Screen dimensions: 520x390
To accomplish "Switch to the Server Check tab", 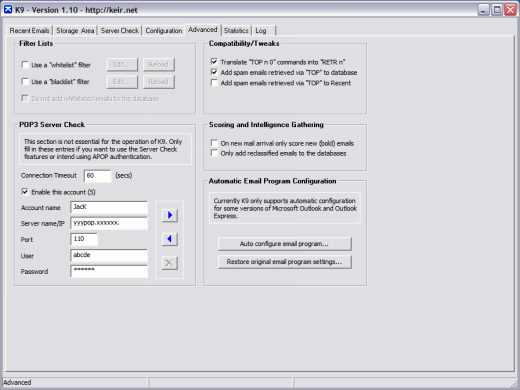I will point(120,30).
